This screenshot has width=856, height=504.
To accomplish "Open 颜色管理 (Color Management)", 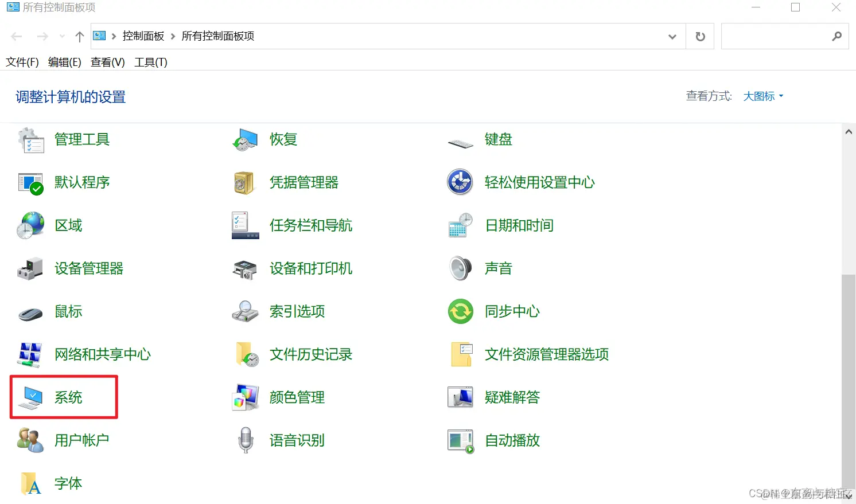I will 297,397.
